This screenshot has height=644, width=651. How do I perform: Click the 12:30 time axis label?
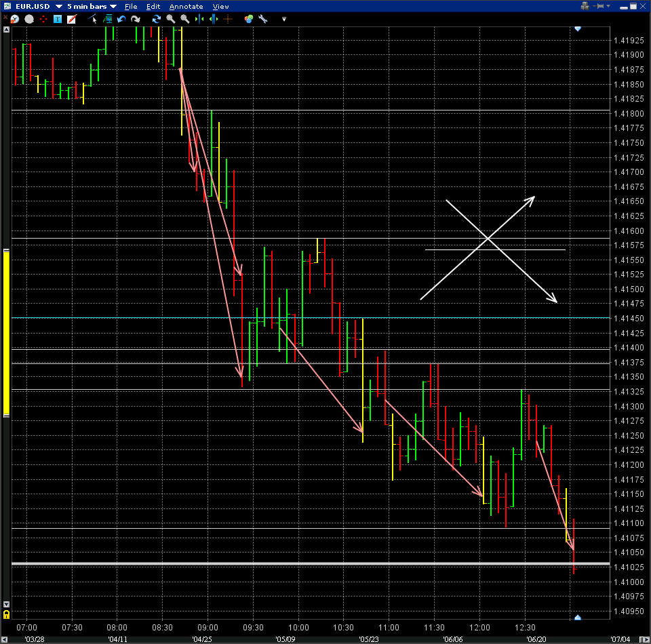pos(525,628)
